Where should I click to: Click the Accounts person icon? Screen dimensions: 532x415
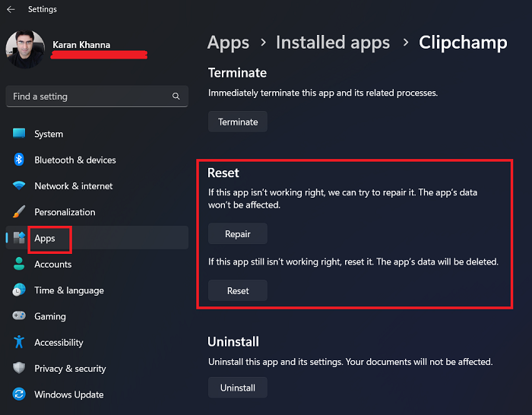[x=20, y=265]
